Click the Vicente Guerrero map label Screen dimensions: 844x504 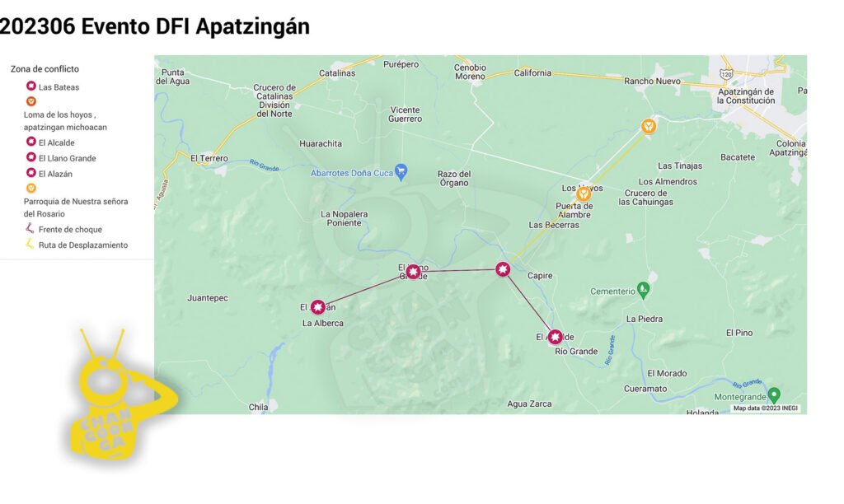[405, 114]
